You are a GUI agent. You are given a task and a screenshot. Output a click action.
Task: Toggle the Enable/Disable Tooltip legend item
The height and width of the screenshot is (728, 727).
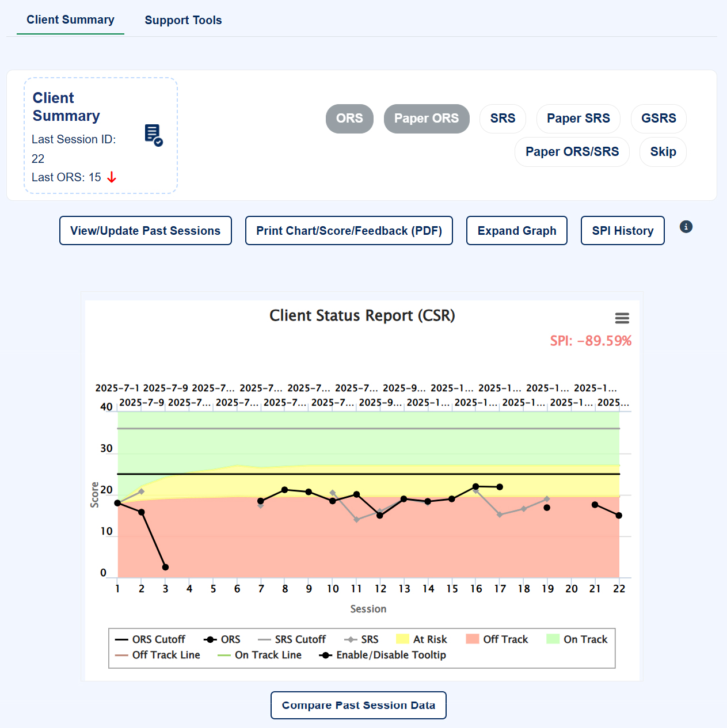click(383, 655)
